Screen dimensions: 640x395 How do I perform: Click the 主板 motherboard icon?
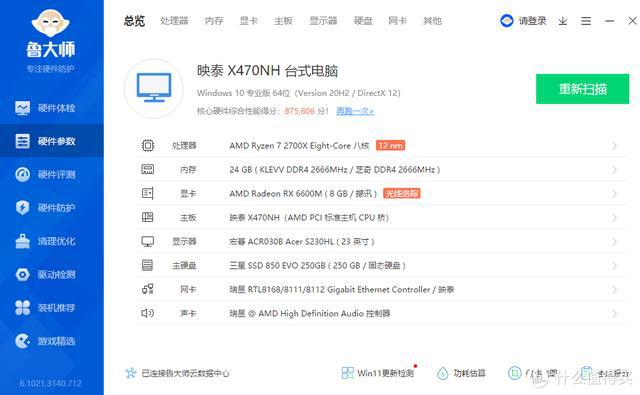(148, 217)
